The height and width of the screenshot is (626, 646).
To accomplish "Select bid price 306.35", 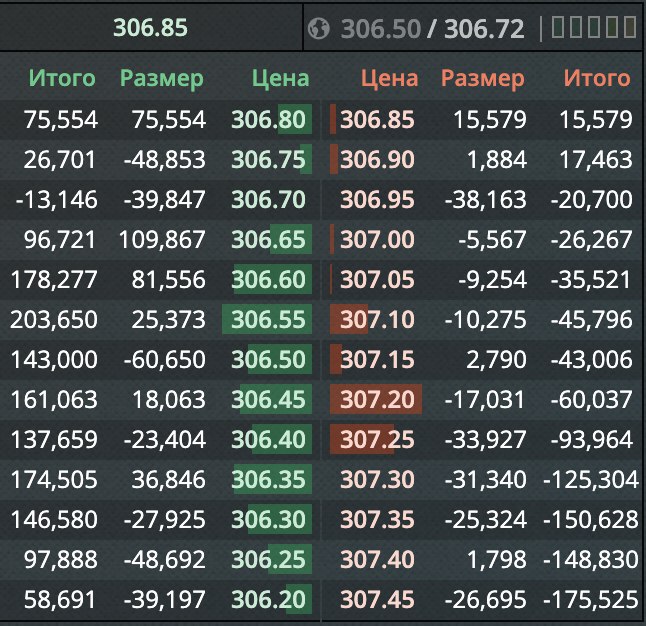I will click(x=268, y=479).
